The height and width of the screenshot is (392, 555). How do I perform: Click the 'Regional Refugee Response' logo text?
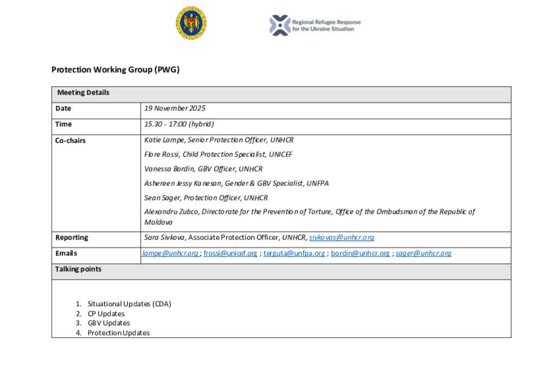pos(326,25)
